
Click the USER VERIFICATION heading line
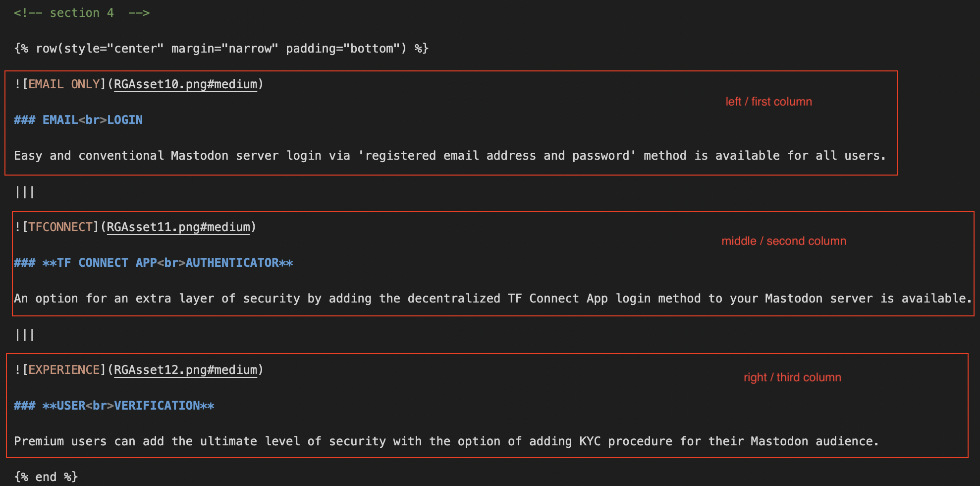(114, 406)
